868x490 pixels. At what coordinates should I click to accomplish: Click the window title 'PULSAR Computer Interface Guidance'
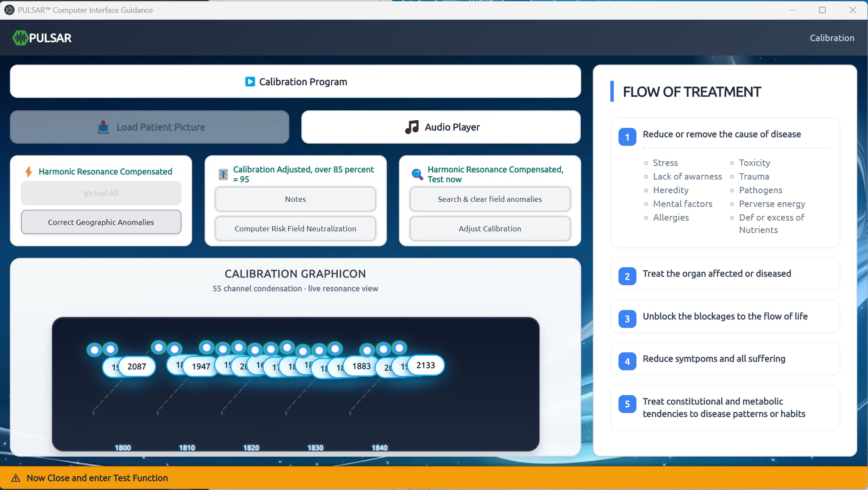[85, 10]
